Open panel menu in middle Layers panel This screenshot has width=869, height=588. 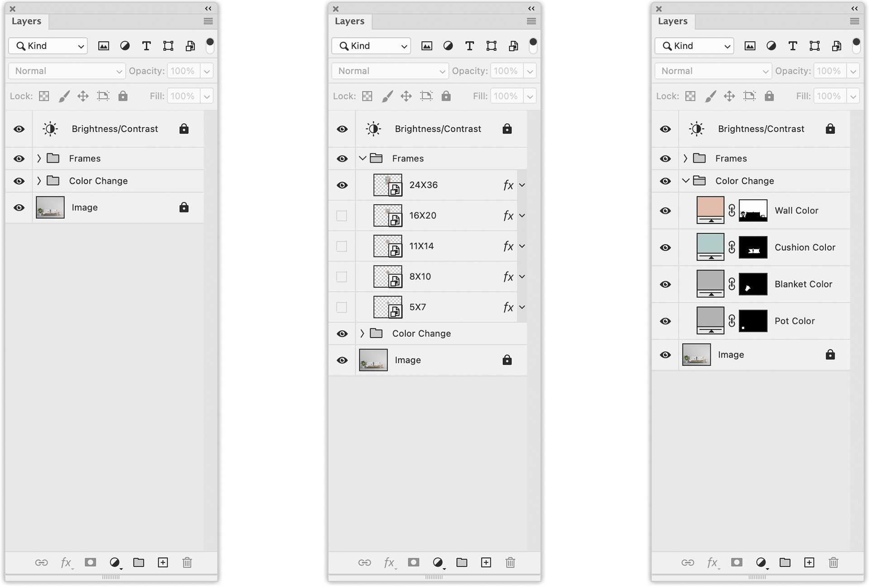tap(531, 21)
